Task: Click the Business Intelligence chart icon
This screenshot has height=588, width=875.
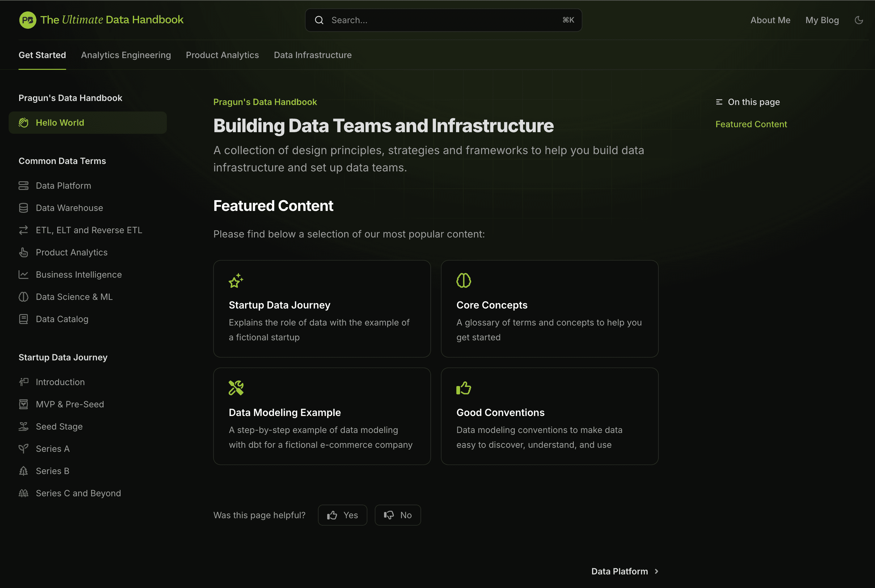Action: click(x=23, y=275)
